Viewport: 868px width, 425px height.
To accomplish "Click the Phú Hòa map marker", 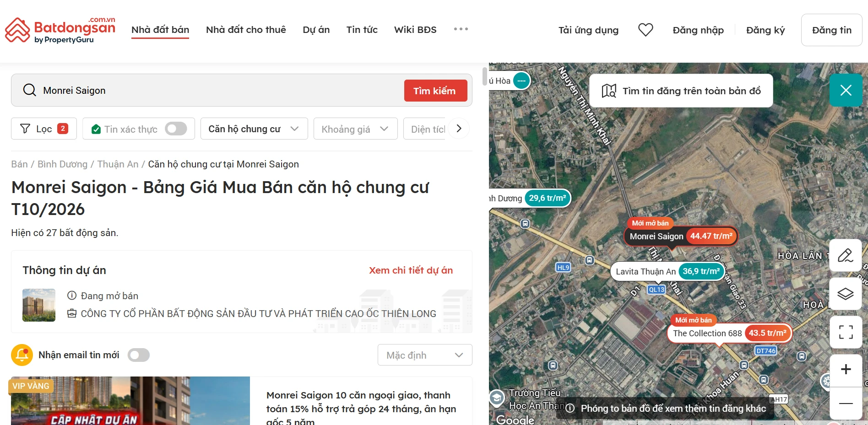I will (509, 81).
